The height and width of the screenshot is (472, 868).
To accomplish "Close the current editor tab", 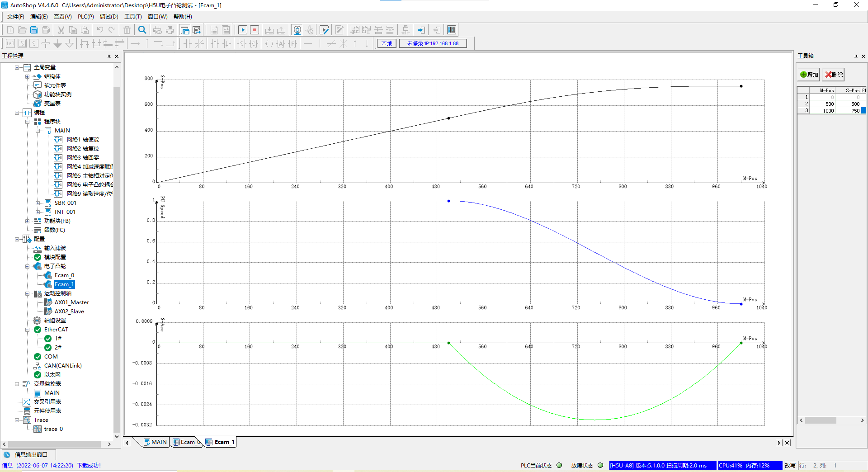I will pos(787,443).
